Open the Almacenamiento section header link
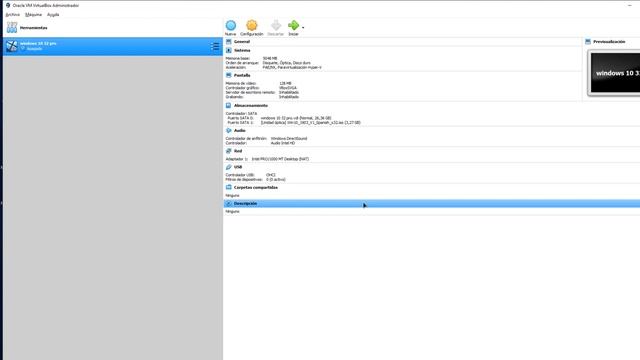 (251, 105)
